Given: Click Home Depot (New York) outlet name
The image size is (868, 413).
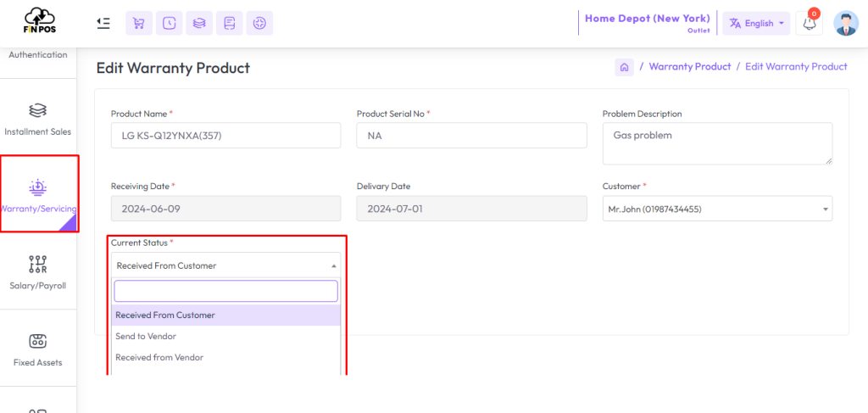Looking at the screenshot, I should [x=647, y=19].
